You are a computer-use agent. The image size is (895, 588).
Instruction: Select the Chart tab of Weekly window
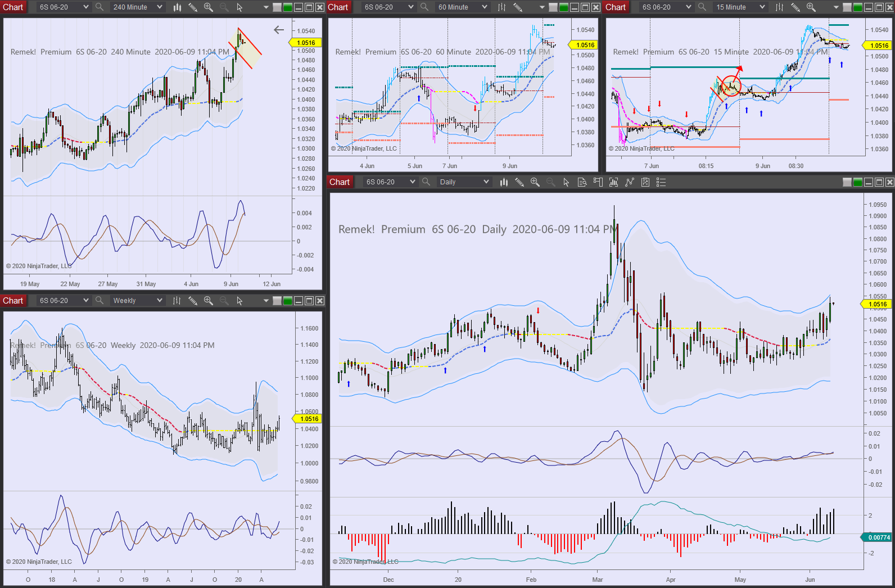(x=13, y=301)
